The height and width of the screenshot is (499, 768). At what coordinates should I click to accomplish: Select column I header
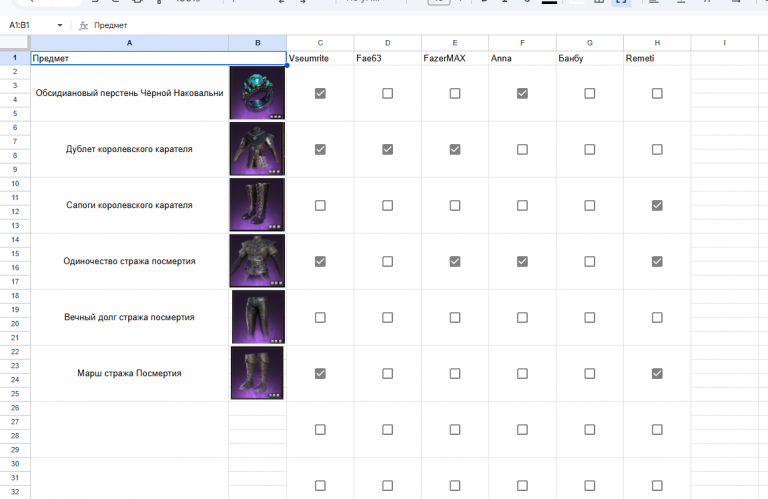tap(724, 43)
